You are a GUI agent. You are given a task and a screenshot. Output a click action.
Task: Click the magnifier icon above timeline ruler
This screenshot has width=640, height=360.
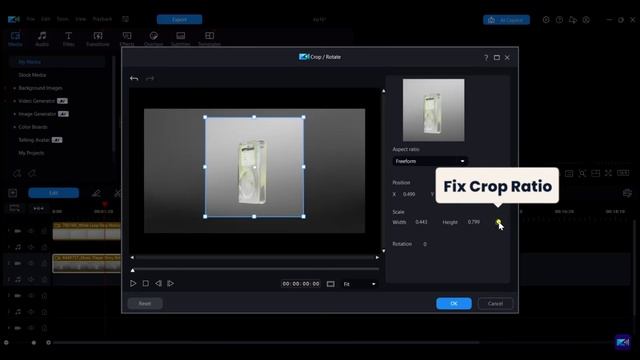pyautogui.click(x=582, y=173)
